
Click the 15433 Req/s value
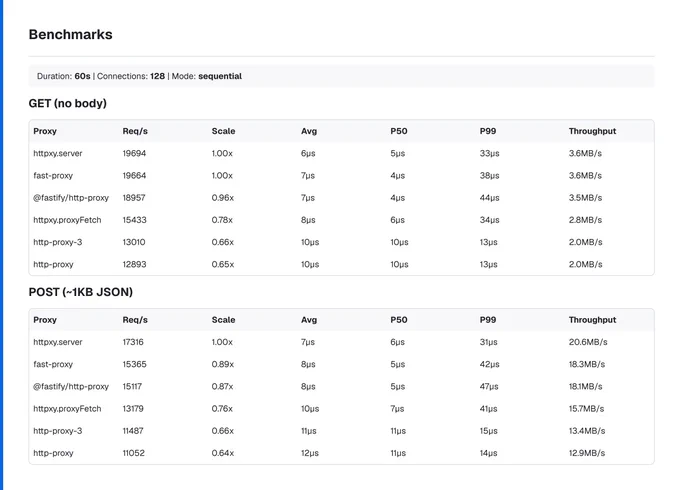click(x=134, y=220)
